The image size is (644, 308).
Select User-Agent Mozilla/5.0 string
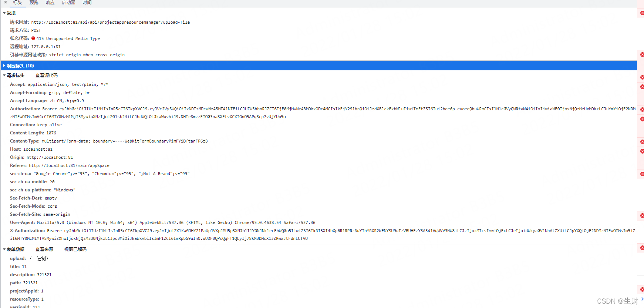tap(176, 223)
